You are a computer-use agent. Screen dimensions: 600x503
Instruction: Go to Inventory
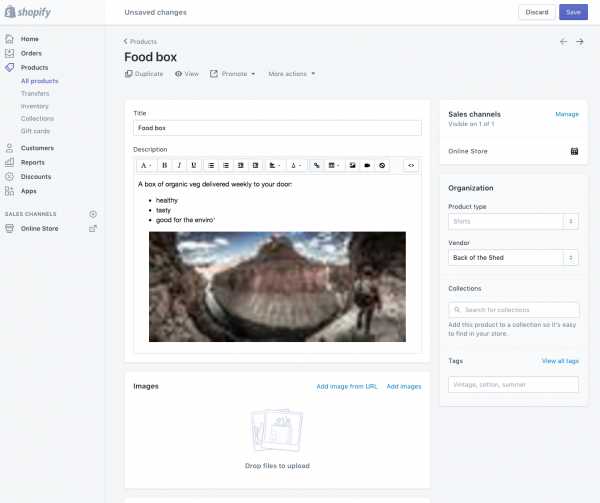(x=34, y=106)
